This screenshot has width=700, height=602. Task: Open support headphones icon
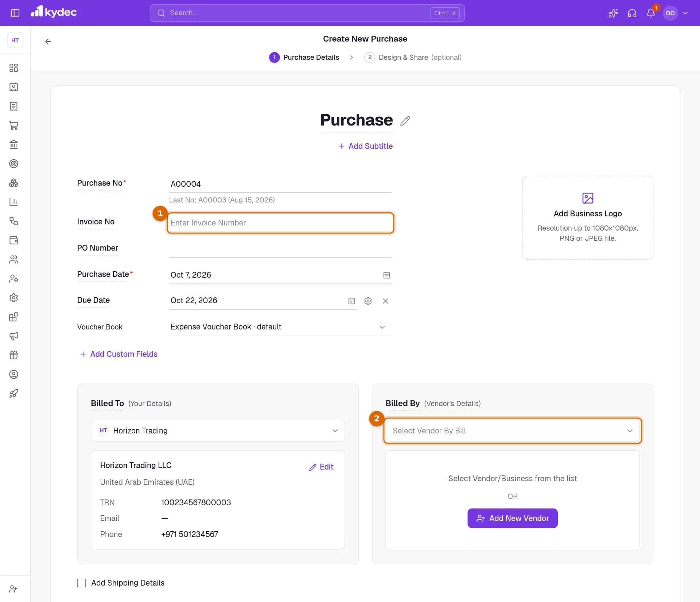pyautogui.click(x=632, y=13)
